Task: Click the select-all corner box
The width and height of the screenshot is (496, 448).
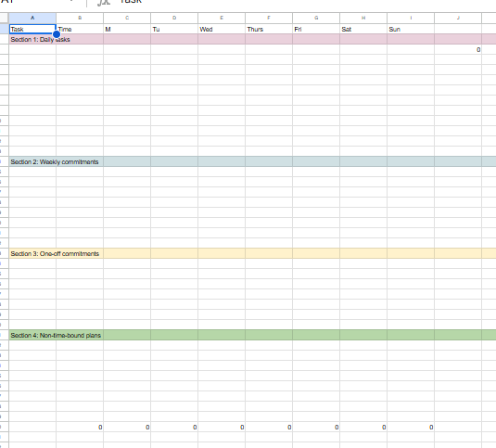Action: pos(4,18)
